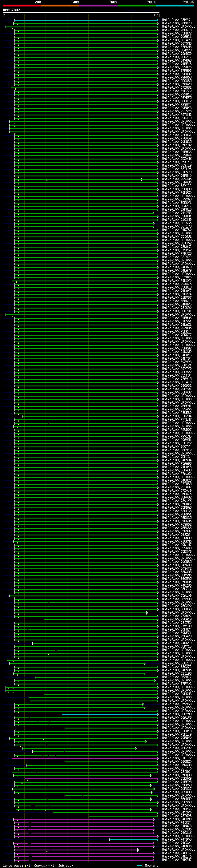Click the orange ~40% identity legend segment

coord(60,6)
